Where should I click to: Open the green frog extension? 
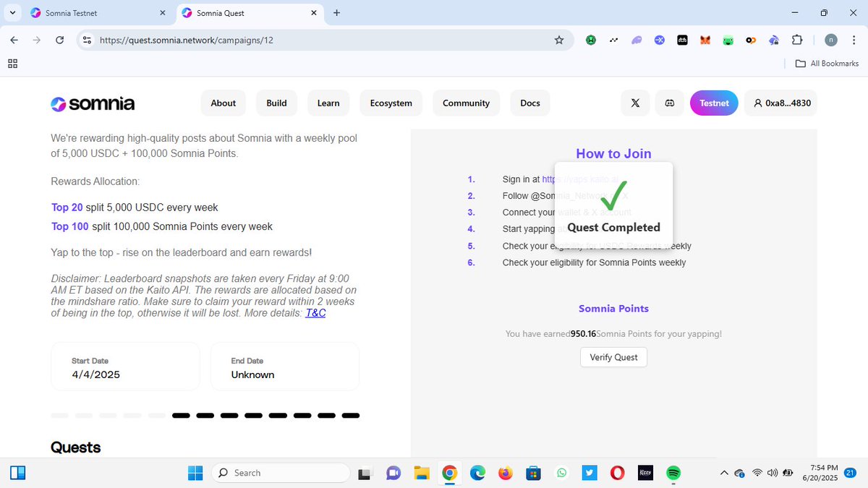728,40
